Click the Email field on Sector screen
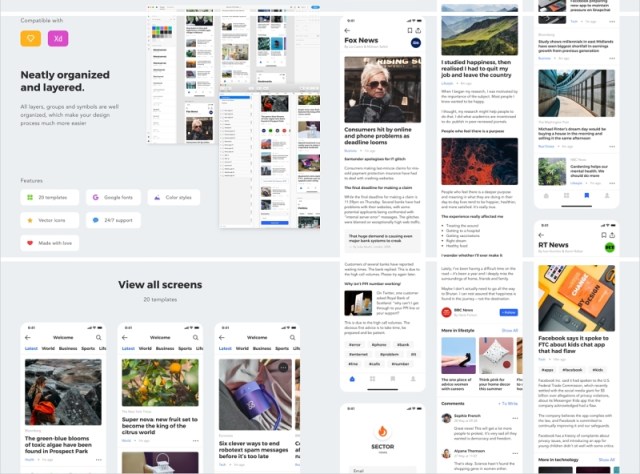 tap(382, 470)
